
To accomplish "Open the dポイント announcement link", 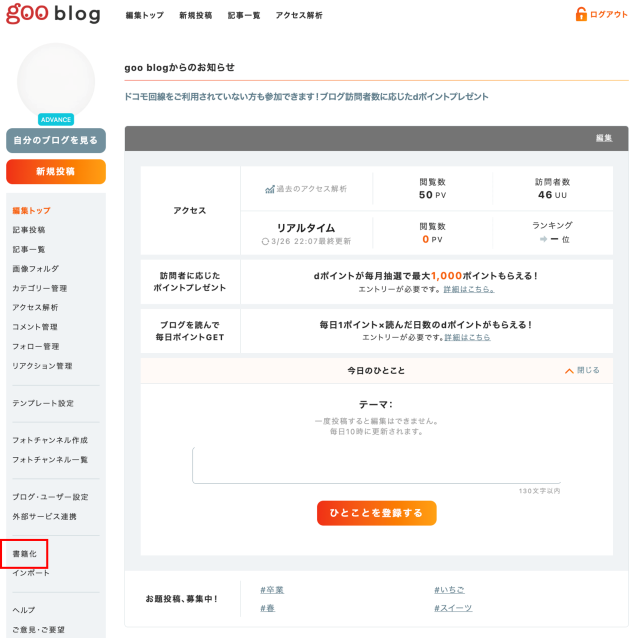I will (306, 97).
